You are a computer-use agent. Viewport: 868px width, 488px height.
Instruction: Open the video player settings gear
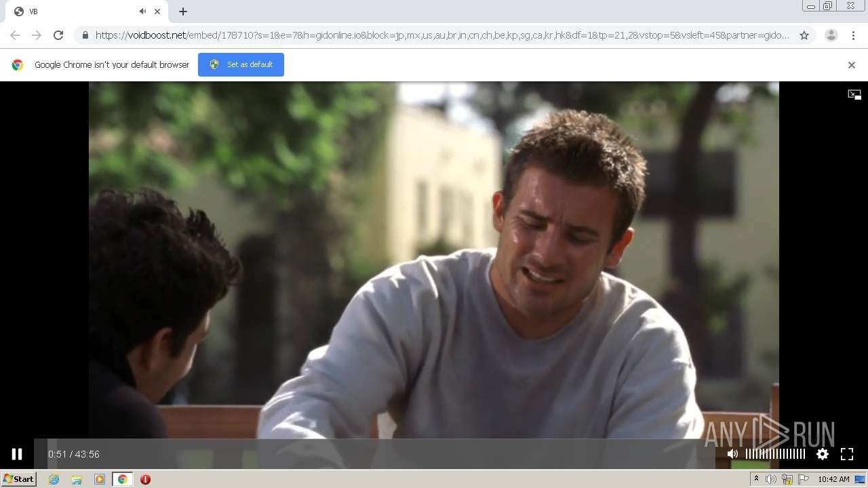tap(822, 454)
